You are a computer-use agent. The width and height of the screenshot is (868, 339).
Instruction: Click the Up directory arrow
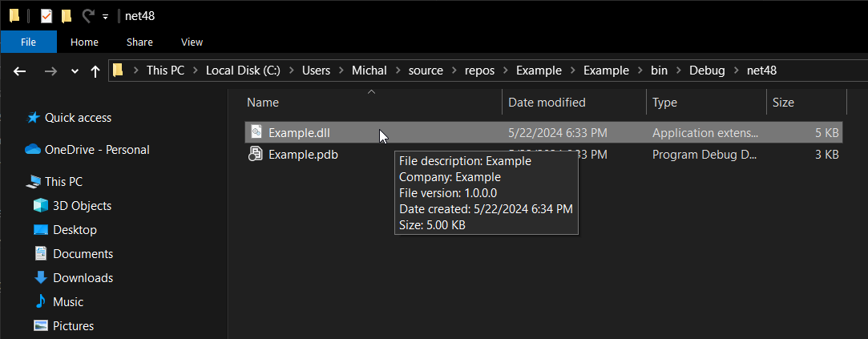click(x=95, y=71)
